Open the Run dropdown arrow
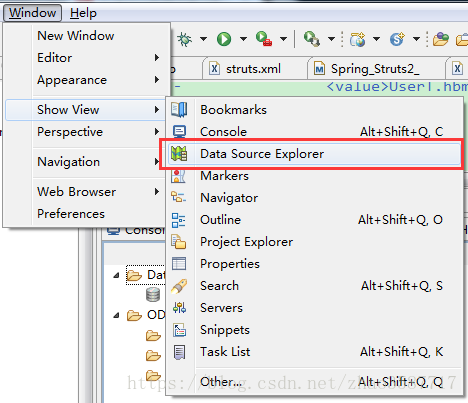 [x=243, y=39]
